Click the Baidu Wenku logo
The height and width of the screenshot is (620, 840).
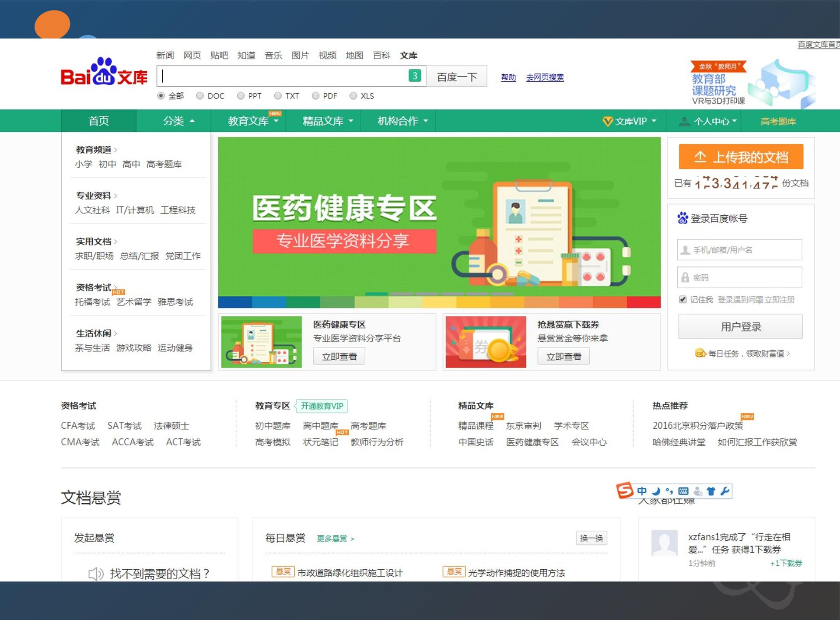tap(104, 72)
